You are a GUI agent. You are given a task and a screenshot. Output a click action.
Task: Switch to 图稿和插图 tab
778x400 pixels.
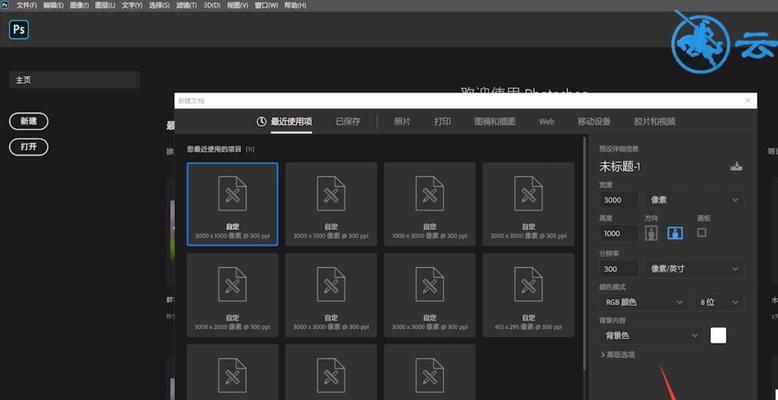click(x=495, y=122)
